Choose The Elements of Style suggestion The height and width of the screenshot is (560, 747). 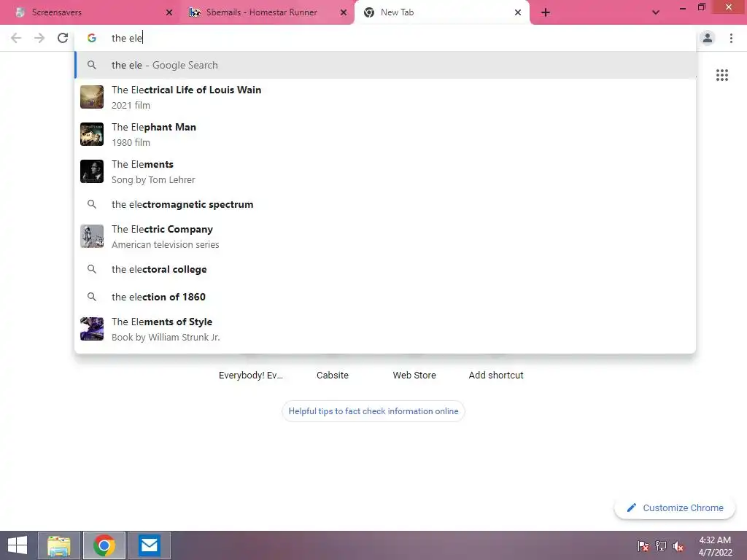[385, 329]
